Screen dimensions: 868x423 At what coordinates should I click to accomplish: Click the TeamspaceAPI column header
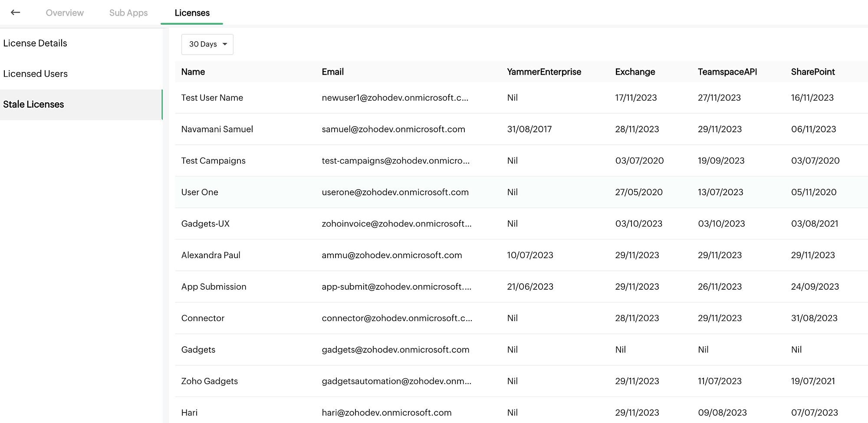(x=727, y=72)
